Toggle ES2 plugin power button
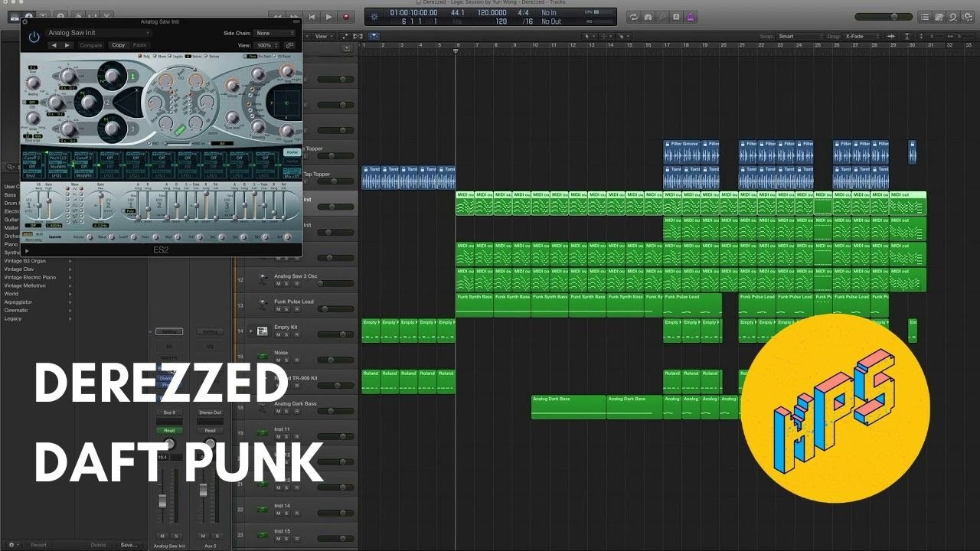The image size is (980, 551). [x=34, y=37]
